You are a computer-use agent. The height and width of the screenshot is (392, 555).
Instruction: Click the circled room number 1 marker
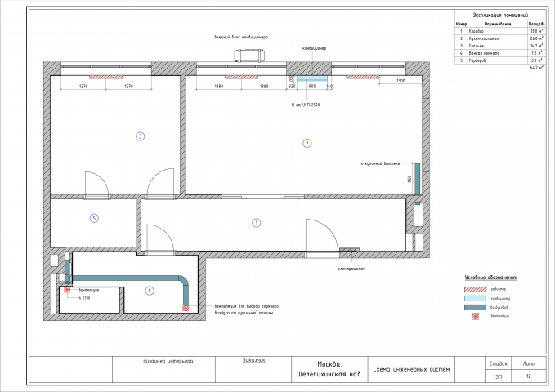pos(257,223)
